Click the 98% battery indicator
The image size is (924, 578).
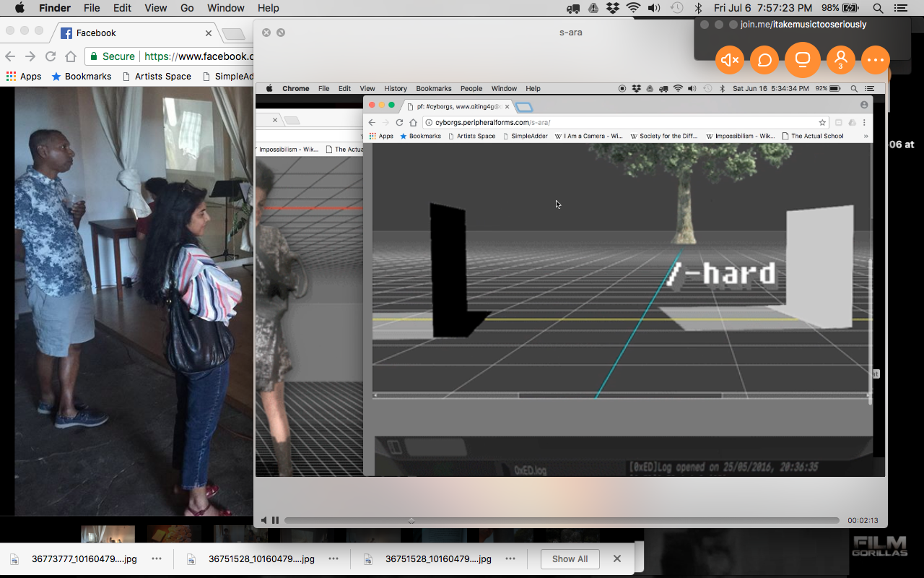[x=840, y=8]
